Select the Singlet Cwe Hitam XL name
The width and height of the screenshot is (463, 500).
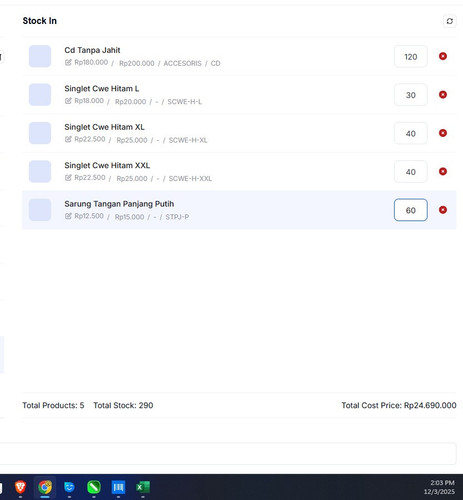point(104,127)
